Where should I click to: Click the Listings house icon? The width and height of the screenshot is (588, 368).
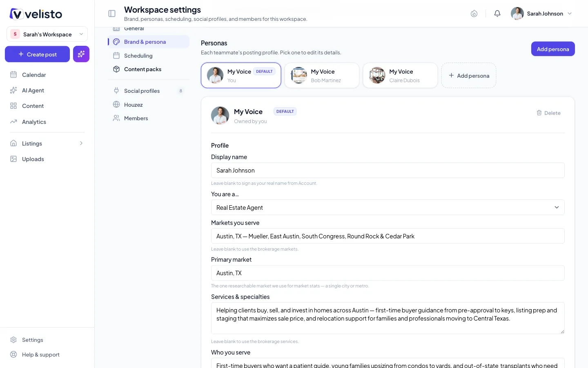13,143
